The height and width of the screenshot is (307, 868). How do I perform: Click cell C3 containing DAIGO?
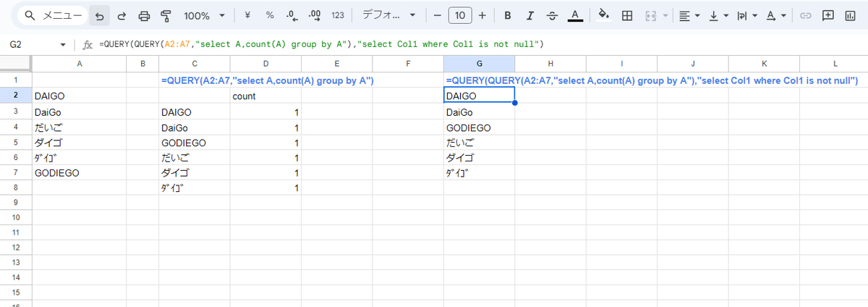point(195,112)
